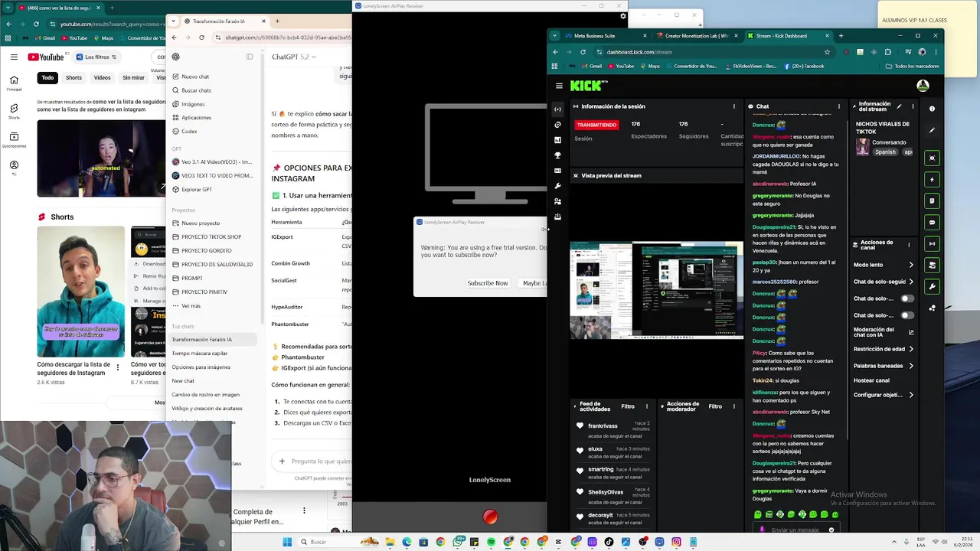Viewport: 980px width, 551px height.
Task: Open Acciones de canal three-dot menu
Action: pyautogui.click(x=909, y=245)
